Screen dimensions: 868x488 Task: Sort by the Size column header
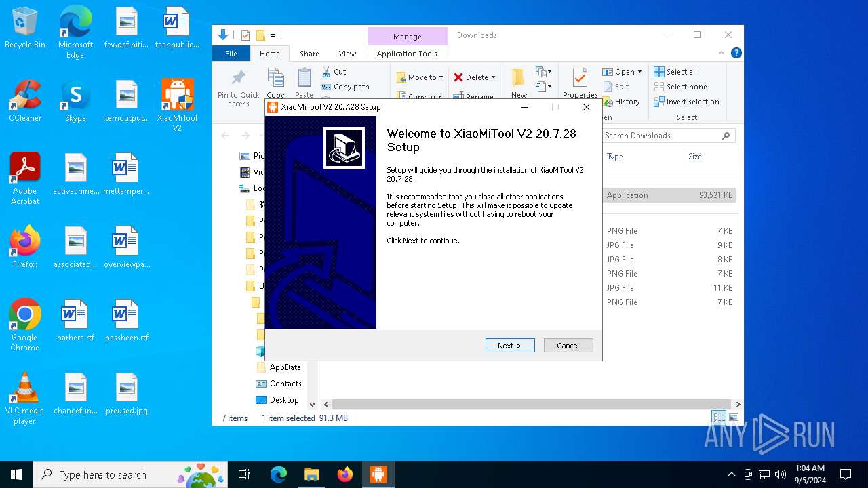[709, 157]
